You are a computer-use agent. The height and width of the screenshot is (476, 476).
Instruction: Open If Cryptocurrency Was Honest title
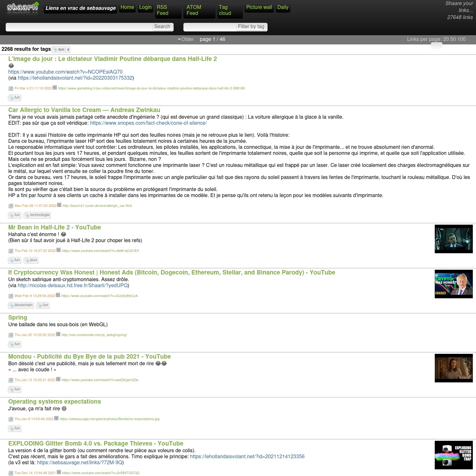click(172, 273)
